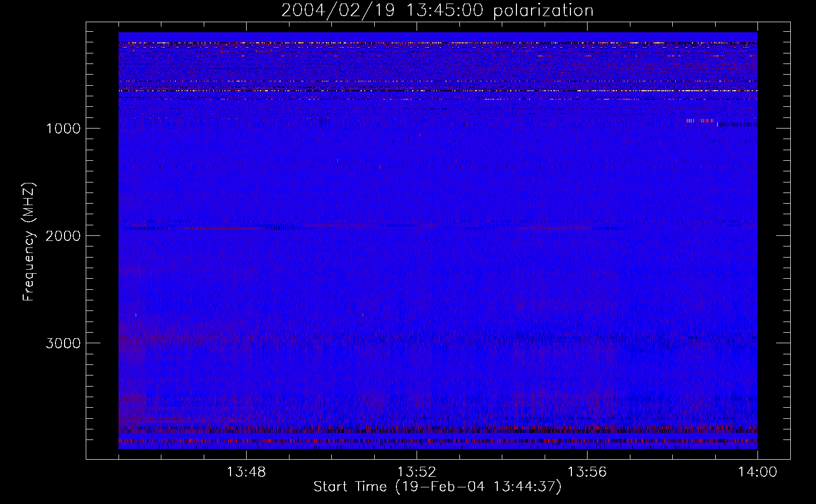Click the 3000 frequency tick label
Image resolution: width=816 pixels, height=504 pixels.
pyautogui.click(x=63, y=343)
